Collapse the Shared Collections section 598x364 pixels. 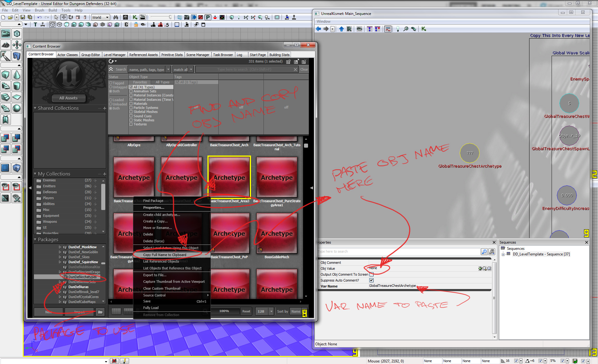coord(35,108)
